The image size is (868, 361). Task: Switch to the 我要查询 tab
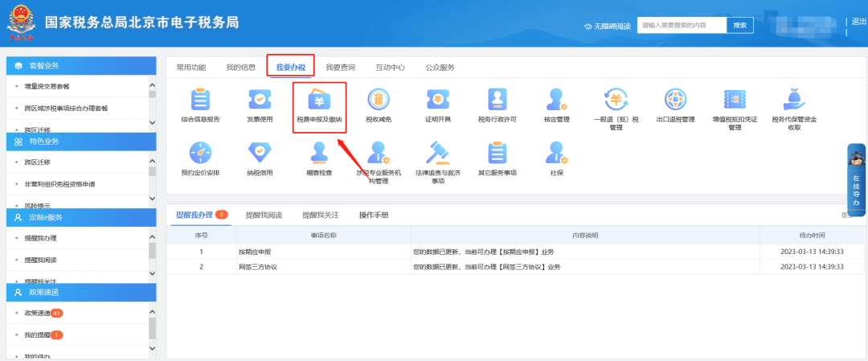tap(341, 68)
